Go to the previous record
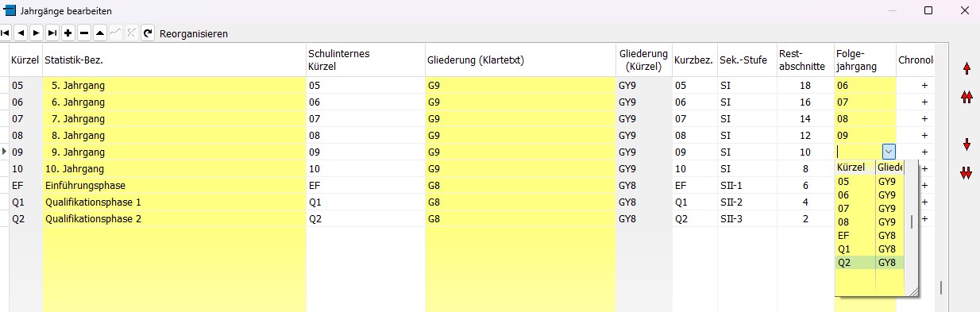This screenshot has width=980, height=312. (x=21, y=33)
